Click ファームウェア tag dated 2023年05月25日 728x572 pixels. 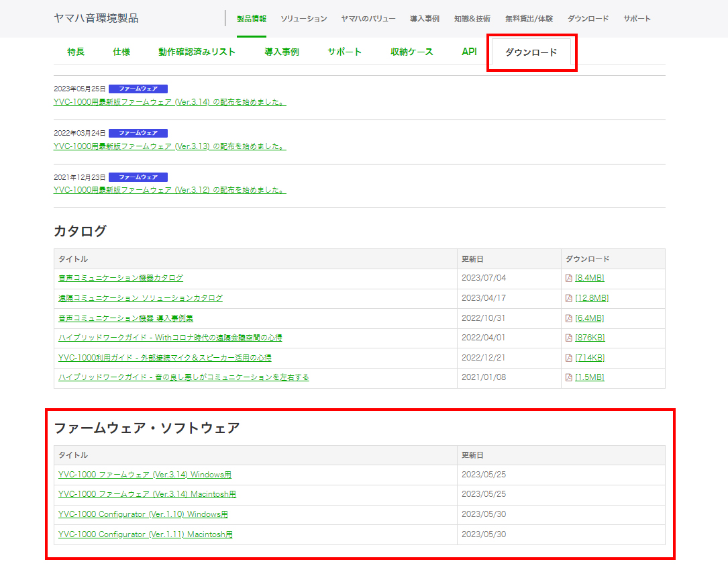[138, 89]
